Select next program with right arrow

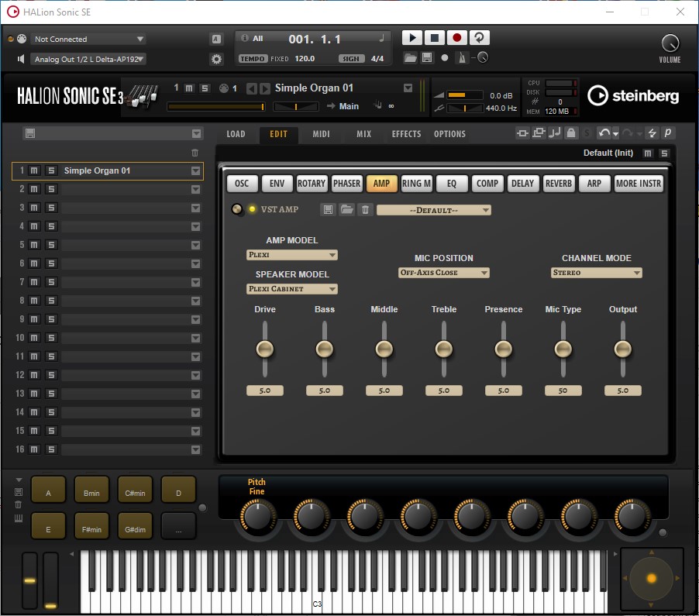(x=265, y=88)
